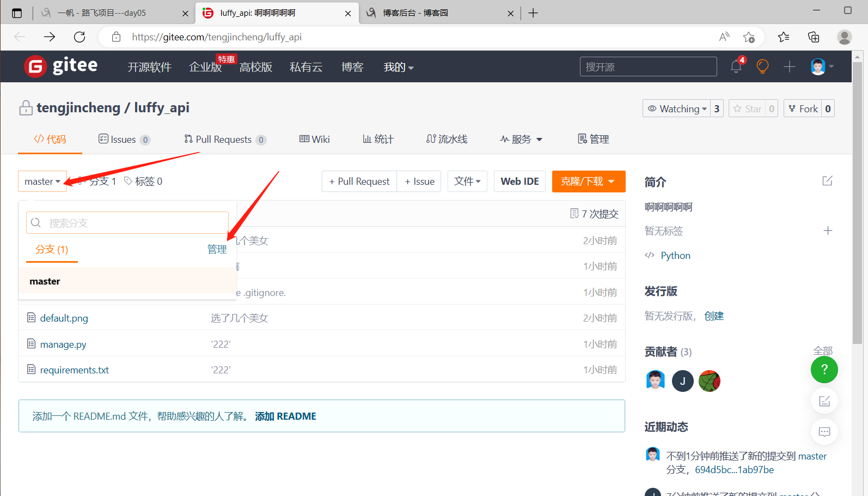The image size is (868, 496).
Task: Go back in browser history
Action: [x=20, y=37]
